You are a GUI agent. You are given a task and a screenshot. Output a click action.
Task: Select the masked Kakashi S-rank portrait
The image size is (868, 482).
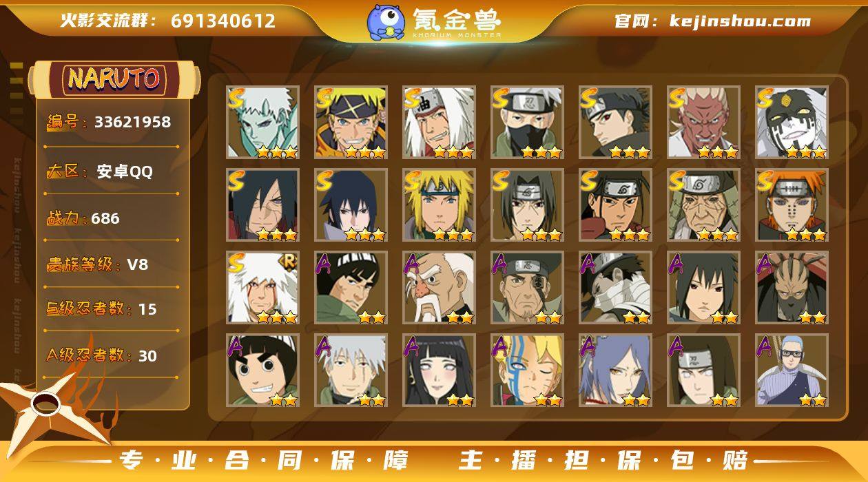pos(528,122)
